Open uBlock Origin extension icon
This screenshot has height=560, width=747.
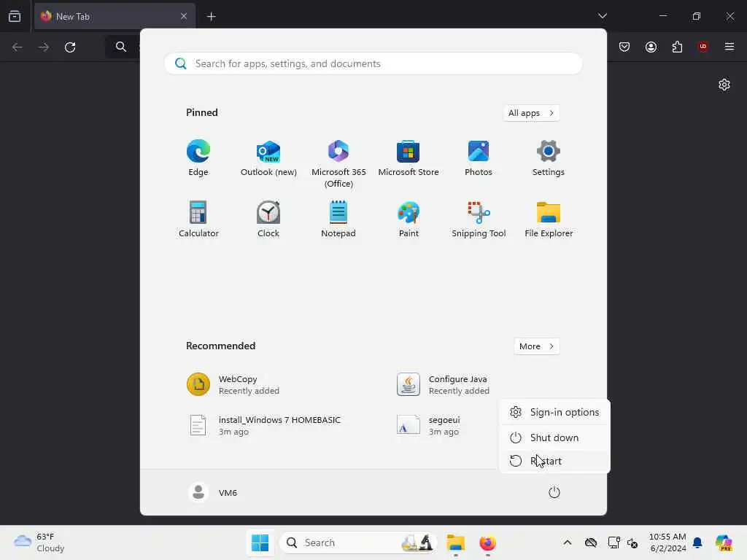click(x=703, y=47)
